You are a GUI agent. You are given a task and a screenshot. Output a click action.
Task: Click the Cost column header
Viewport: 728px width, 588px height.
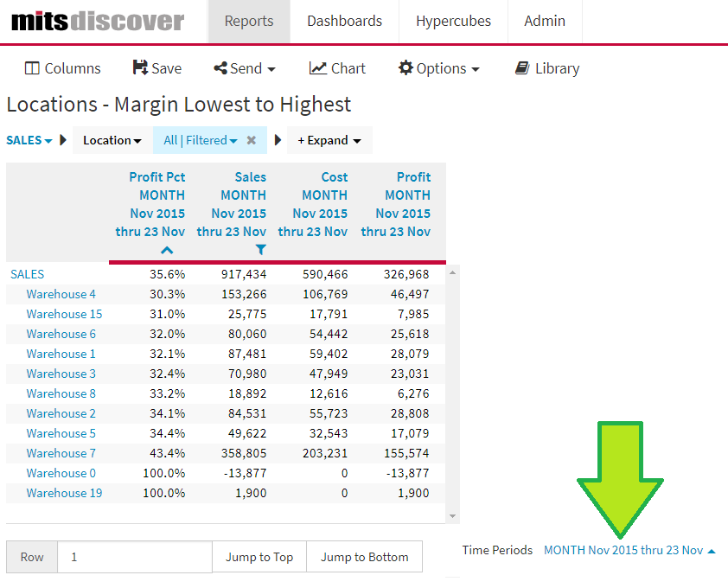pyautogui.click(x=313, y=204)
